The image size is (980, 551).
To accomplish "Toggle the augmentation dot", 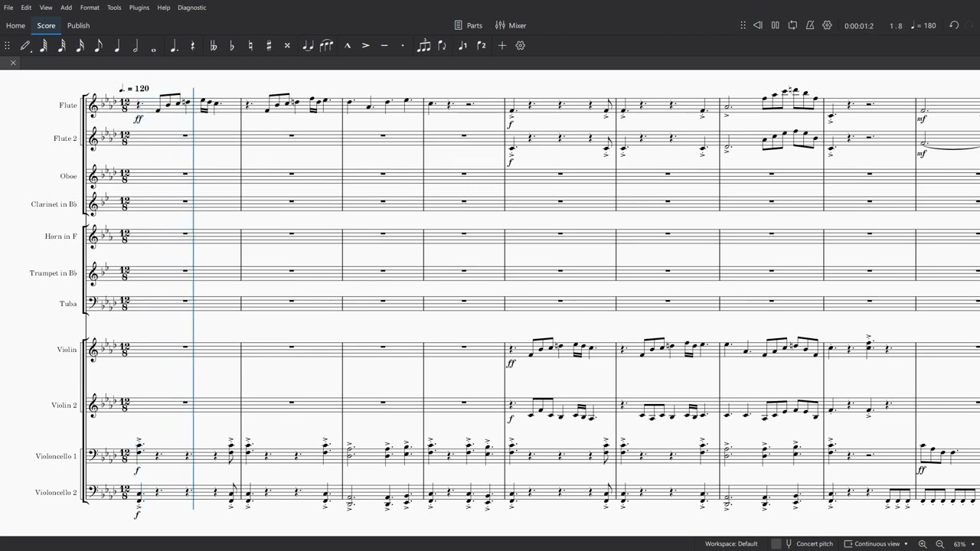I will pos(174,46).
